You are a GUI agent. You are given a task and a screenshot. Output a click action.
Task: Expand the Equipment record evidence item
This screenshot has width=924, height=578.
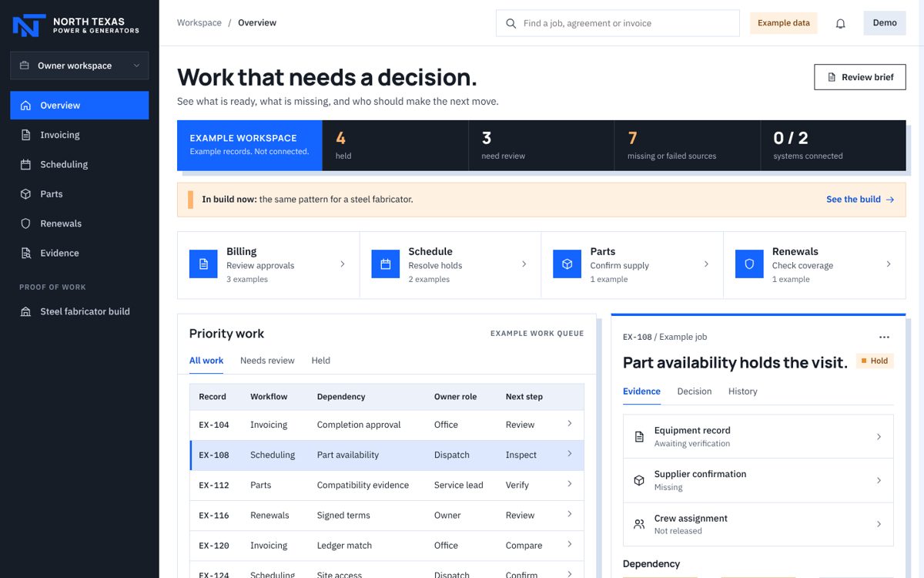click(758, 437)
